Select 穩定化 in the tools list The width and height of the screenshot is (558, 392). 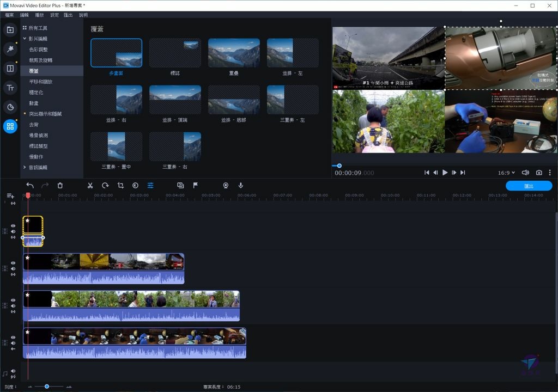36,92
